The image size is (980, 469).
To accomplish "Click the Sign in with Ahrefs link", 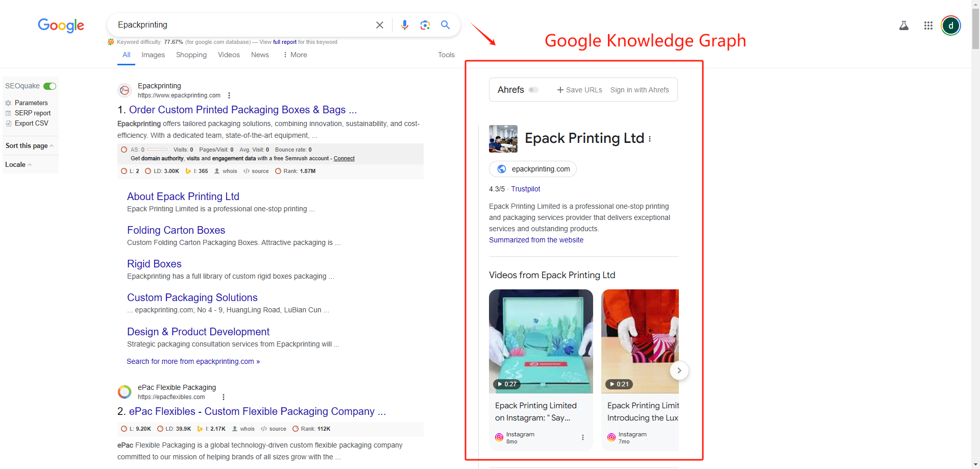I will click(640, 89).
